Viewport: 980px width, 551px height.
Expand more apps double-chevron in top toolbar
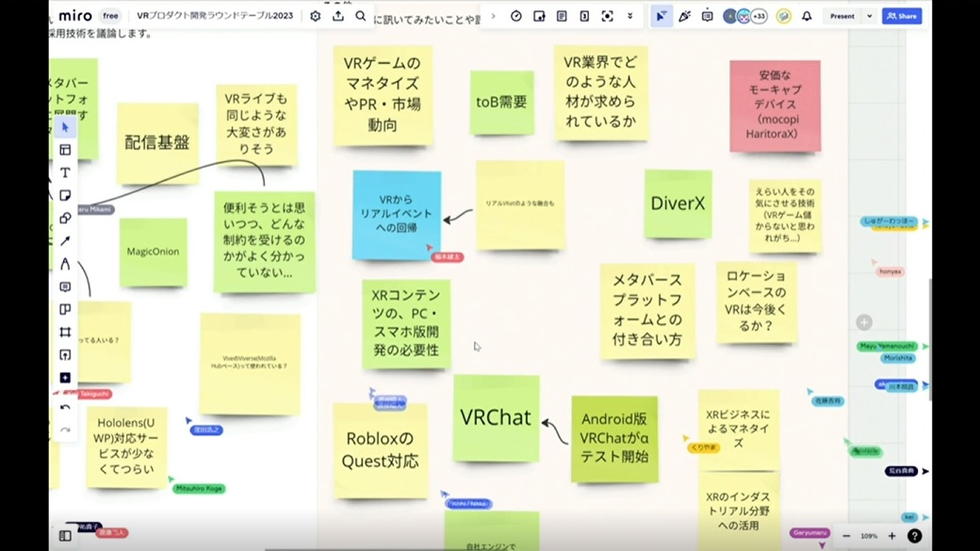629,16
